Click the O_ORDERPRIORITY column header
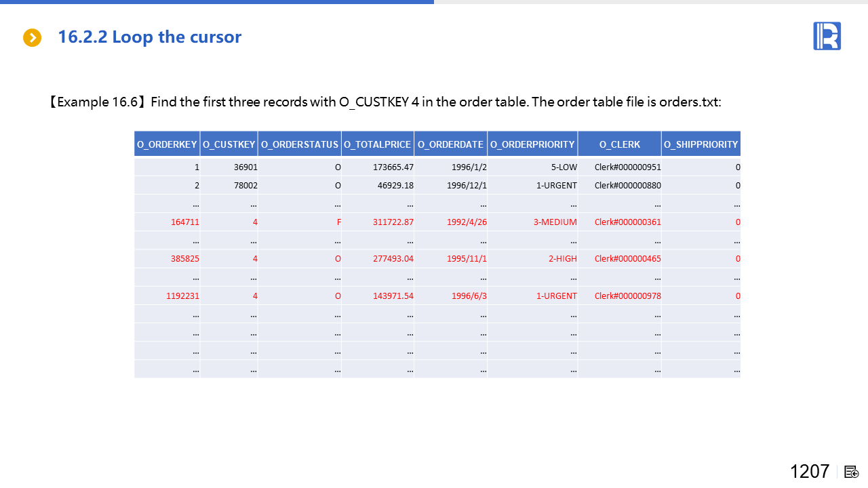This screenshot has width=868, height=488. coord(532,144)
